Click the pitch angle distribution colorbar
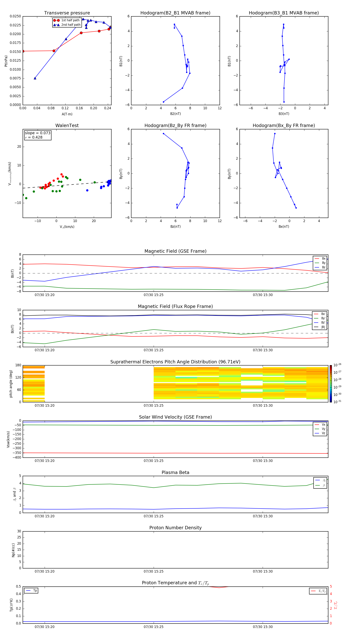Screen dimensions: 351x644 click(x=331, y=384)
